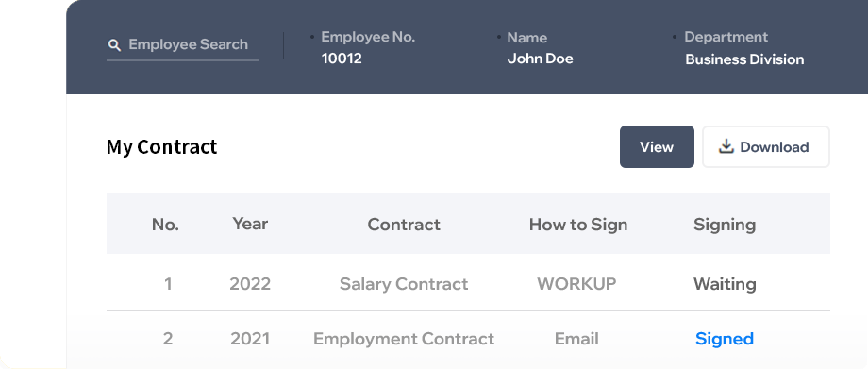Click employee number 10012
Viewport: 868px width, 369px height.
pyautogui.click(x=342, y=59)
